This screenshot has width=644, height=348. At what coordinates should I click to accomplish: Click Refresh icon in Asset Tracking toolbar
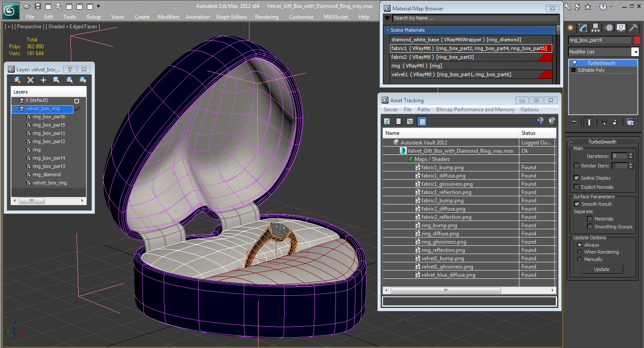coord(387,121)
